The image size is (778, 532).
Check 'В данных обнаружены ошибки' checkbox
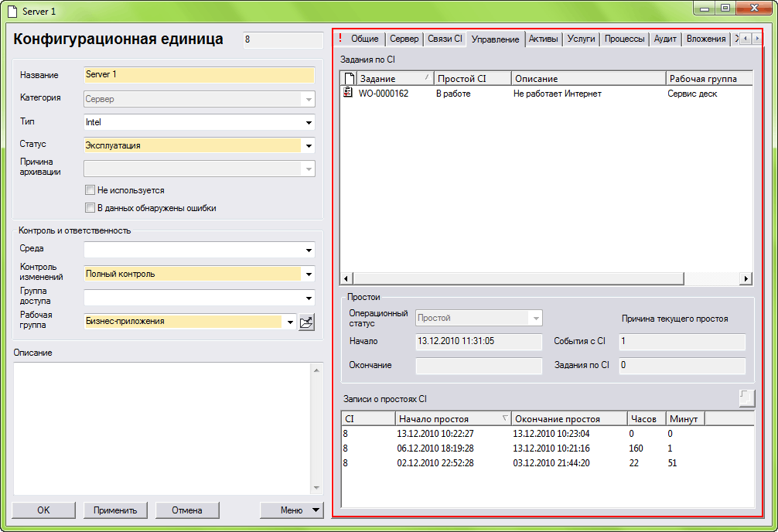pos(90,208)
